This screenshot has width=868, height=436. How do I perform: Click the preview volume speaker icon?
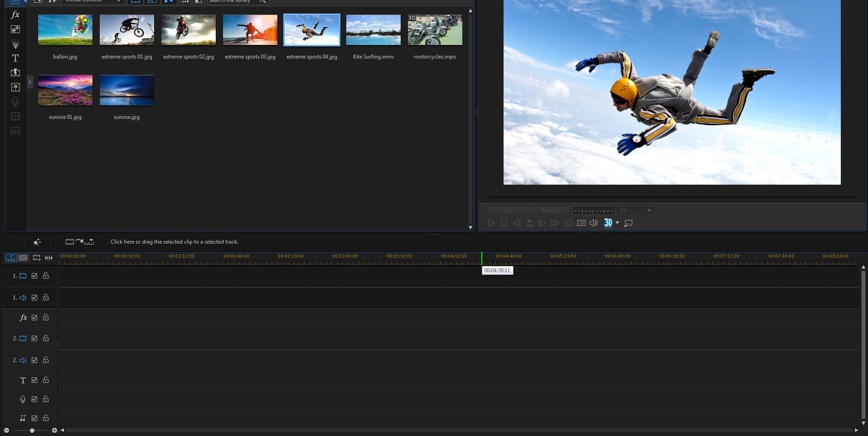594,223
